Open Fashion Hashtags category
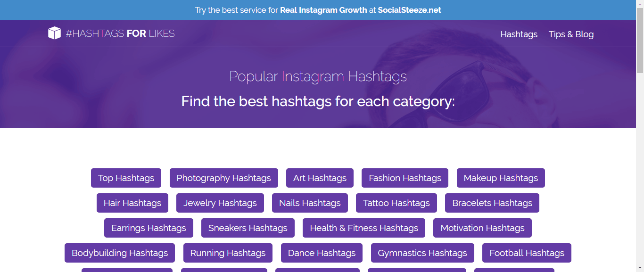The image size is (644, 272). (405, 178)
